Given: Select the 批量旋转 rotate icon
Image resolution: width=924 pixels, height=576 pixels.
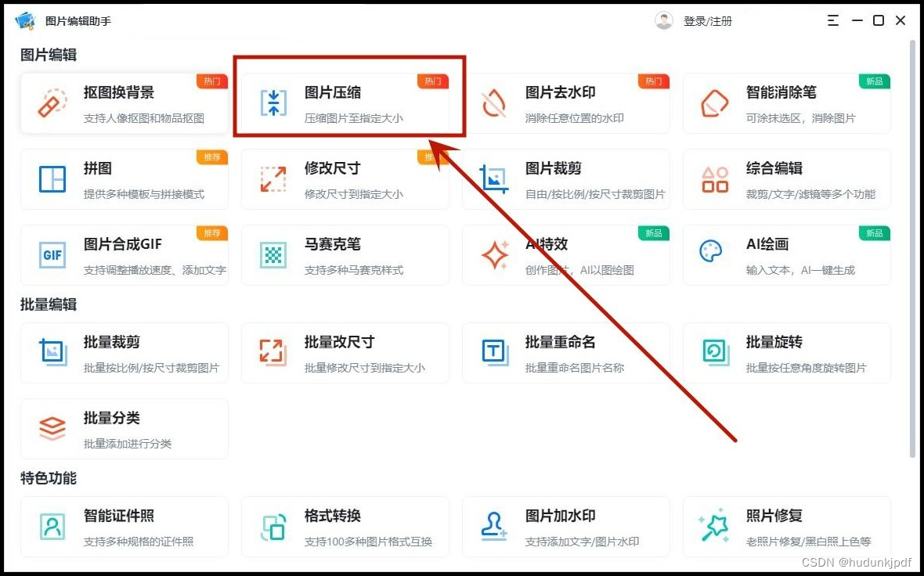Looking at the screenshot, I should pyautogui.click(x=715, y=353).
